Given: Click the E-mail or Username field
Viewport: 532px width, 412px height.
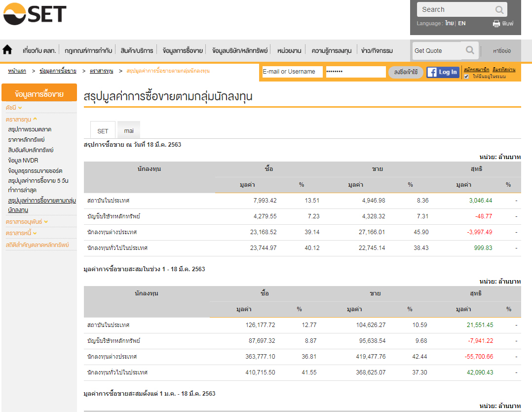Looking at the screenshot, I should point(292,72).
